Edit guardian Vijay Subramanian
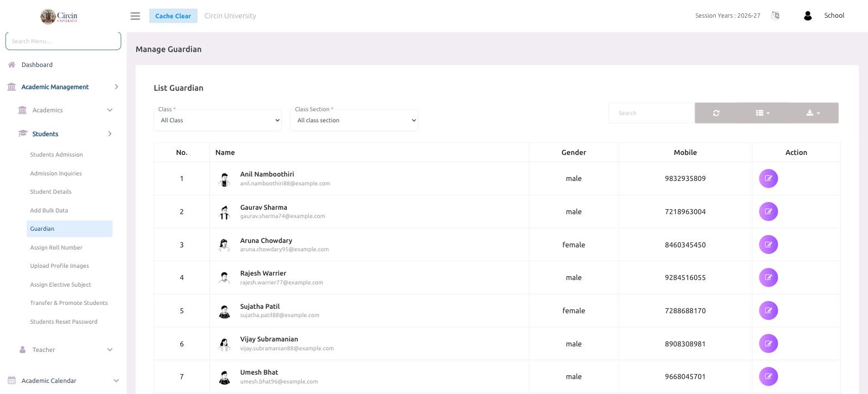Viewport: 868px width, 394px height. (768, 344)
